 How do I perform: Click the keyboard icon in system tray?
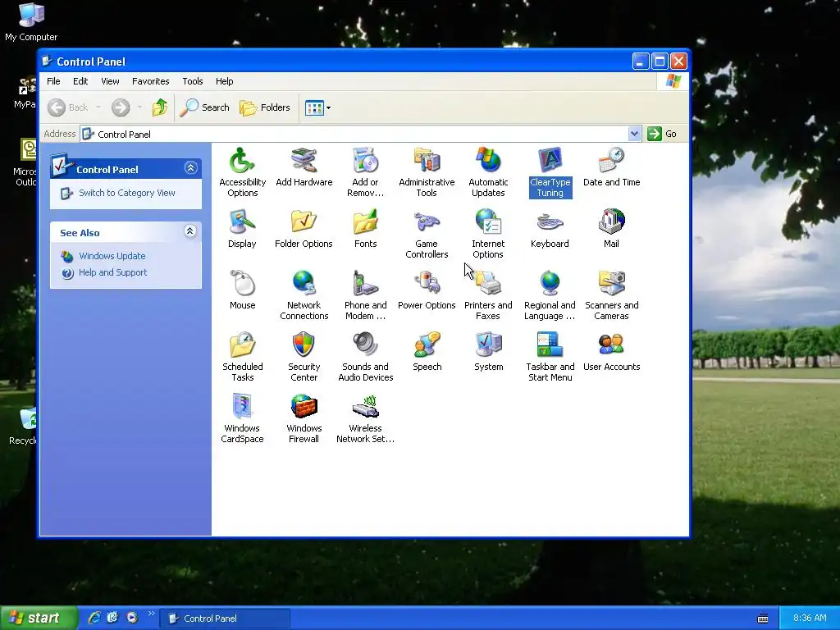(x=763, y=619)
